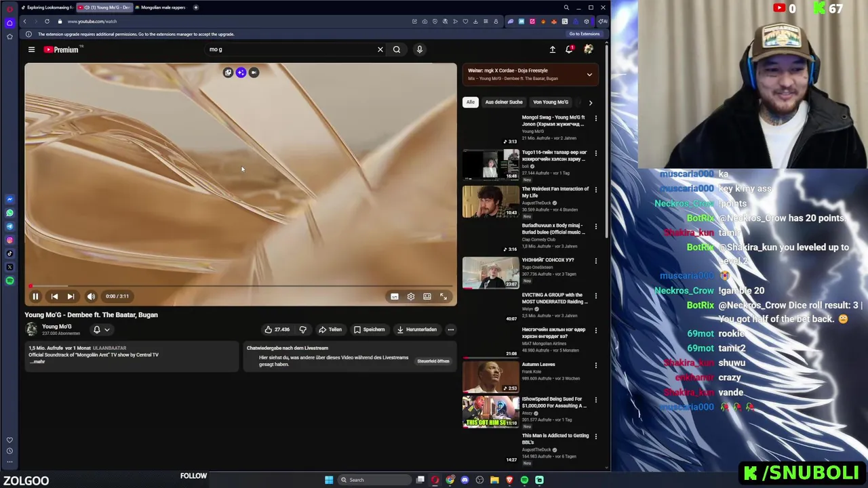Go to YouTube Premium home logo
Image resolution: width=868 pixels, height=488 pixels.
(62, 49)
